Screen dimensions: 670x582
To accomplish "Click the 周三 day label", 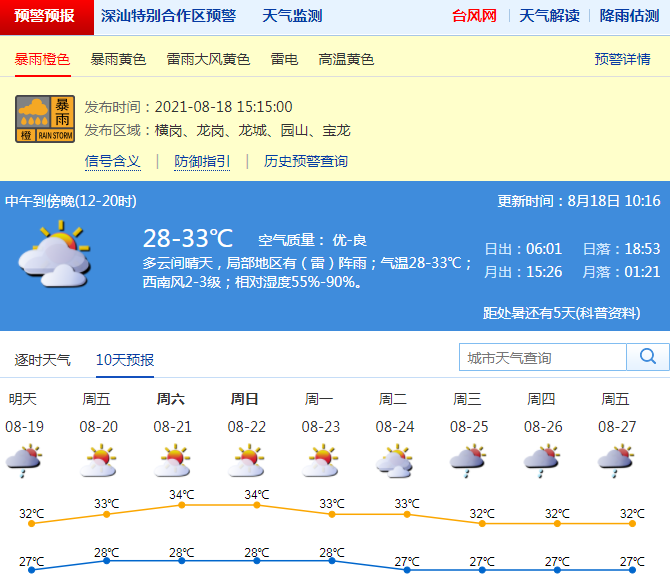I will coord(467,399).
